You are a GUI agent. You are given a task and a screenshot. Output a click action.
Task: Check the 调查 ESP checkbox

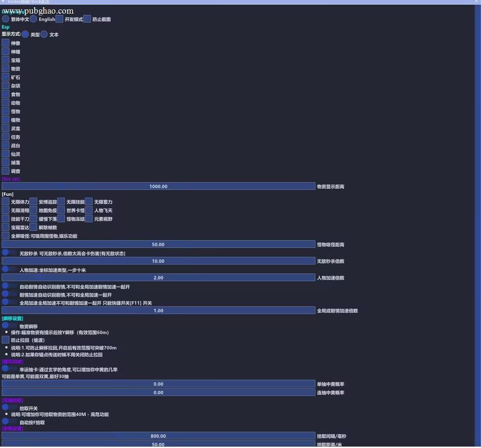pyautogui.click(x=6, y=171)
